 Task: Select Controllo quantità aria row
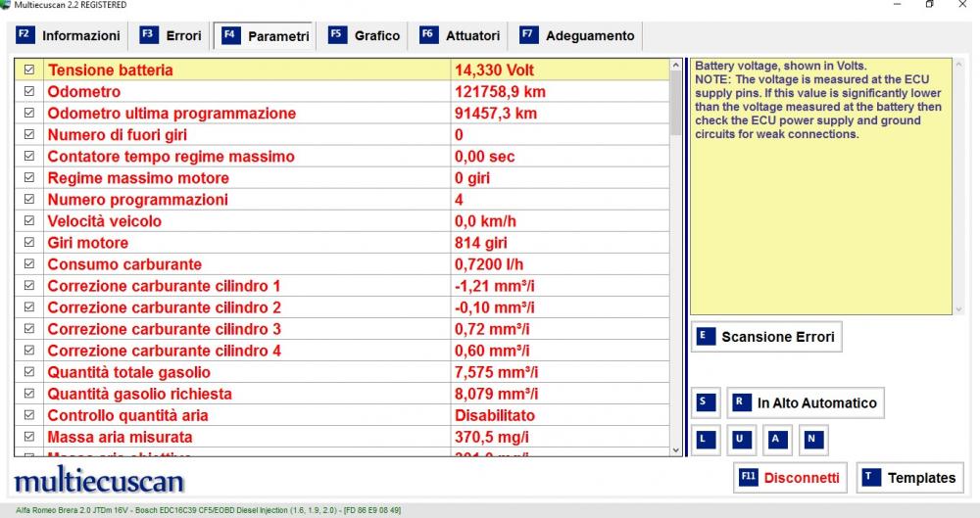click(342, 415)
